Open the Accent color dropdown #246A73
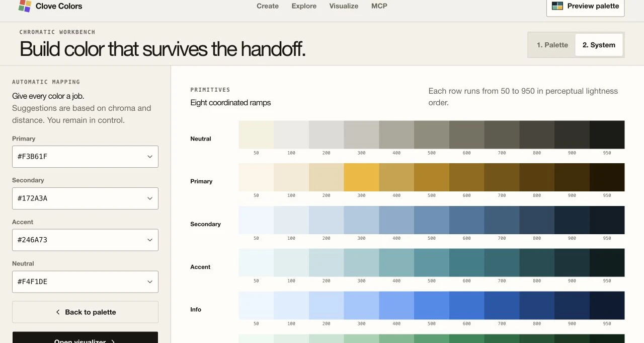Image resolution: width=644 pixels, height=343 pixels. [85, 240]
